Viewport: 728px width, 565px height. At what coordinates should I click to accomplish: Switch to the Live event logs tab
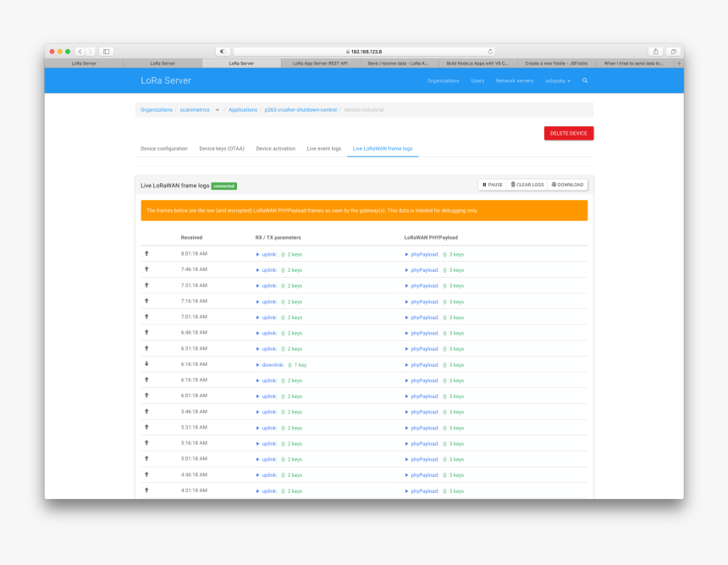tap(323, 149)
